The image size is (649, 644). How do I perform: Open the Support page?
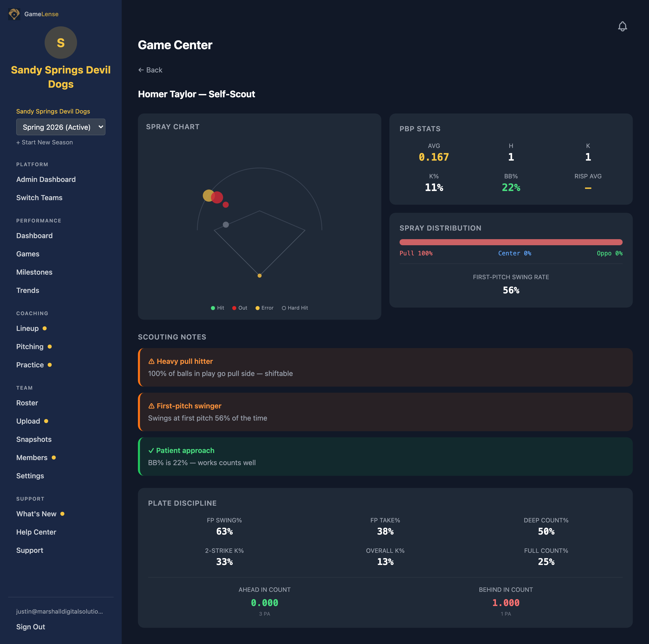pyautogui.click(x=30, y=550)
